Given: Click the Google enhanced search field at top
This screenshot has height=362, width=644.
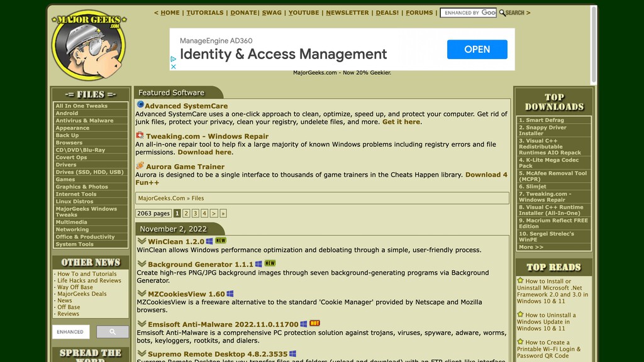Looking at the screenshot, I should [468, 13].
